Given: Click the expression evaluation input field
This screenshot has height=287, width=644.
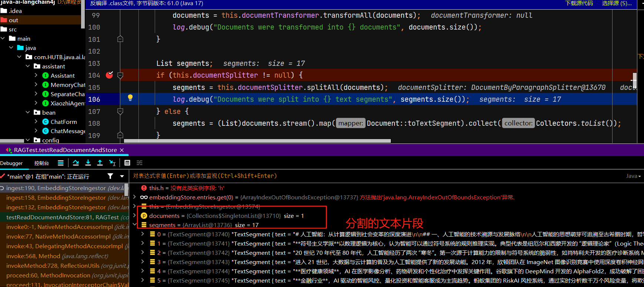Looking at the screenshot, I should (x=378, y=176).
